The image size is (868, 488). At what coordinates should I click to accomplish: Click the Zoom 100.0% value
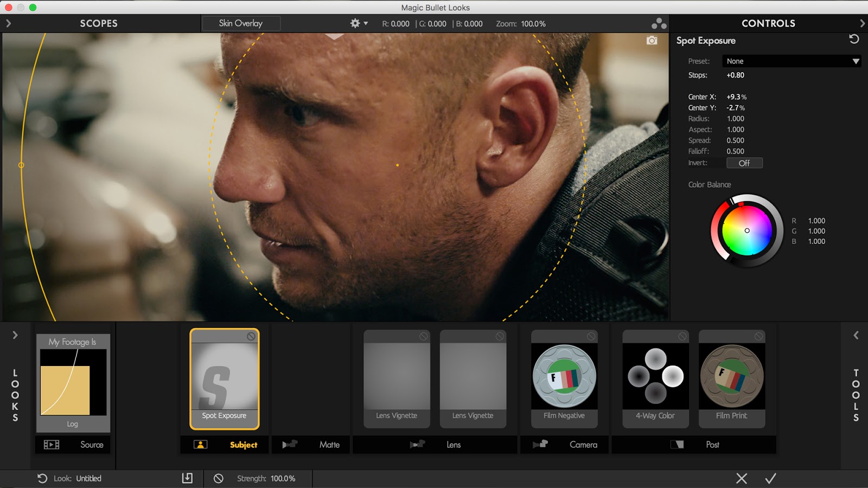coord(533,24)
